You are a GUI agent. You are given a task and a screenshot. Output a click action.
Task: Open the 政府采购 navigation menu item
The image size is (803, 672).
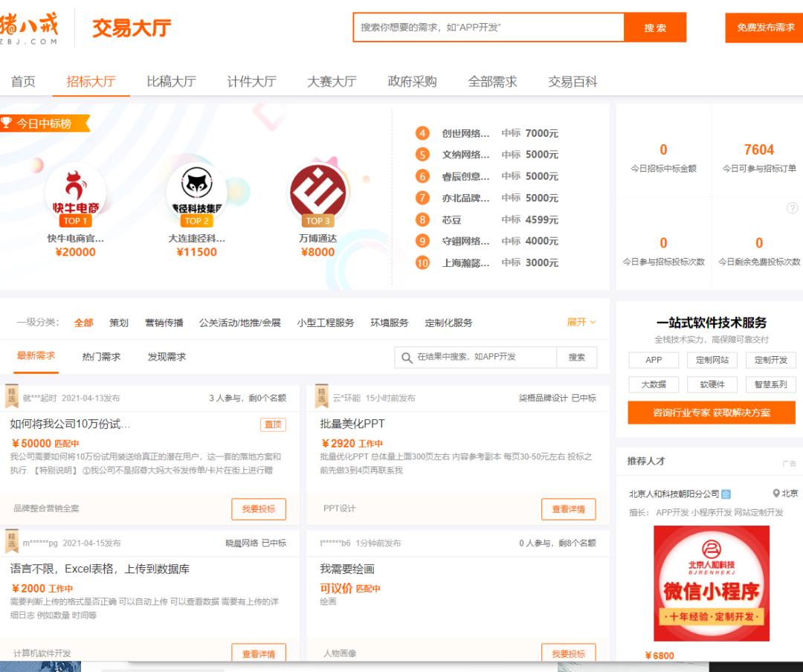pyautogui.click(x=412, y=82)
